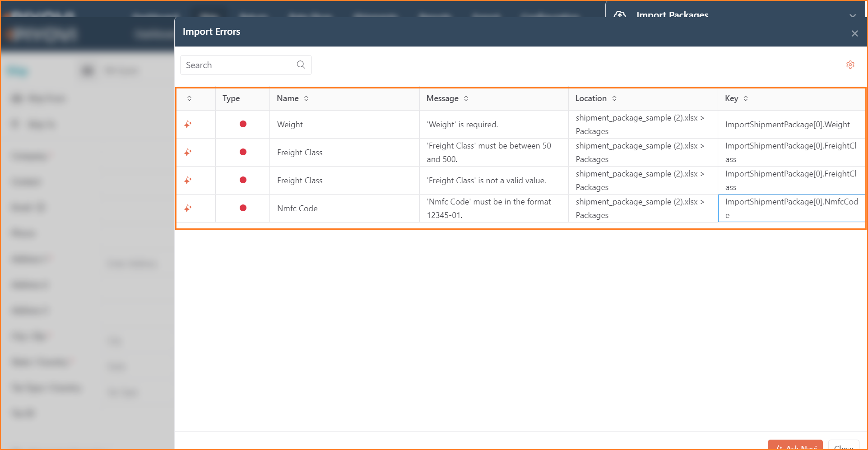Close the Import Errors dialog

pyautogui.click(x=854, y=33)
